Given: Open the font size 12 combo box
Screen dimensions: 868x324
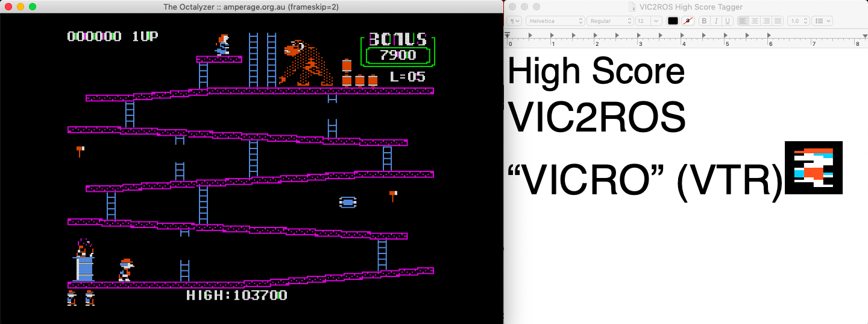Looking at the screenshot, I should tap(649, 21).
